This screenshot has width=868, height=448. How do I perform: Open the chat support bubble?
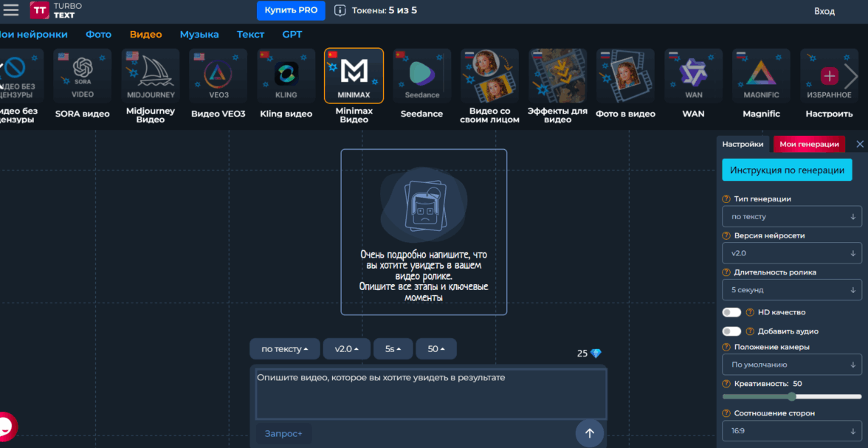tap(7, 426)
